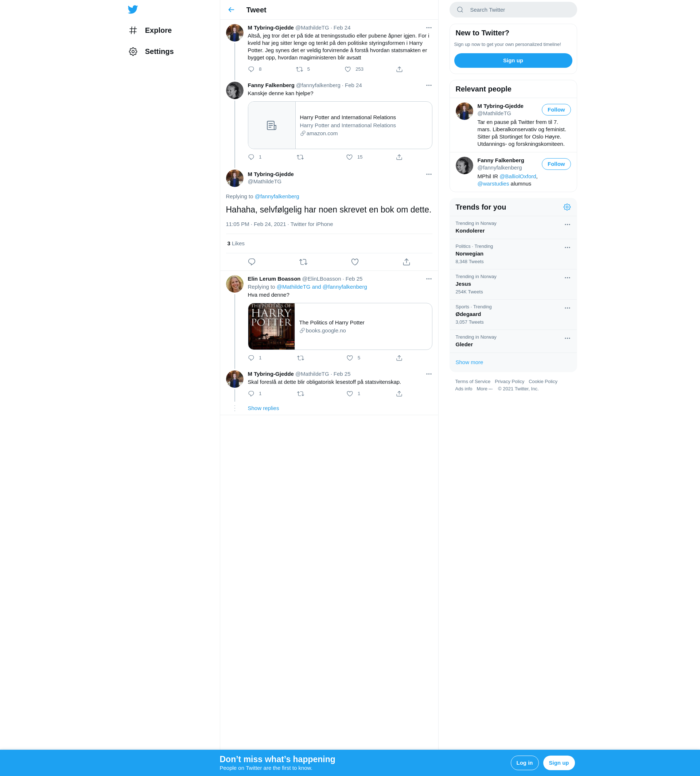Open more options for Kondolerer trend
This screenshot has height=776, width=700.
coord(567,225)
